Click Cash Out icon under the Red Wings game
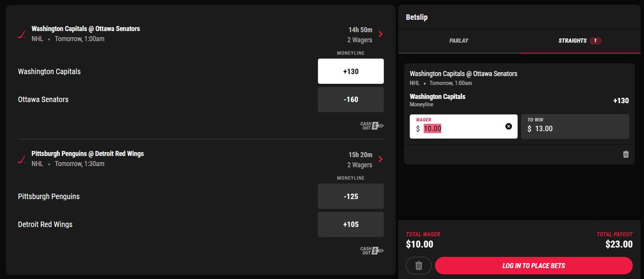The height and width of the screenshot is (279, 644). pos(372,251)
